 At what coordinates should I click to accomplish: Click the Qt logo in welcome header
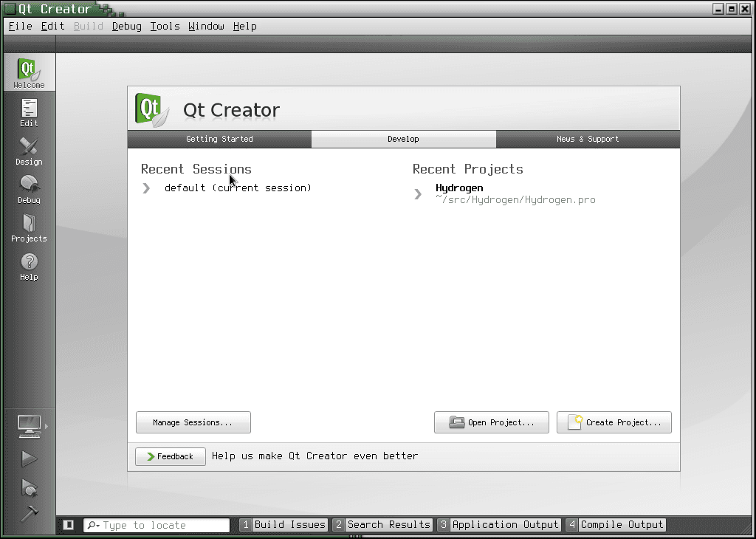[x=152, y=110]
